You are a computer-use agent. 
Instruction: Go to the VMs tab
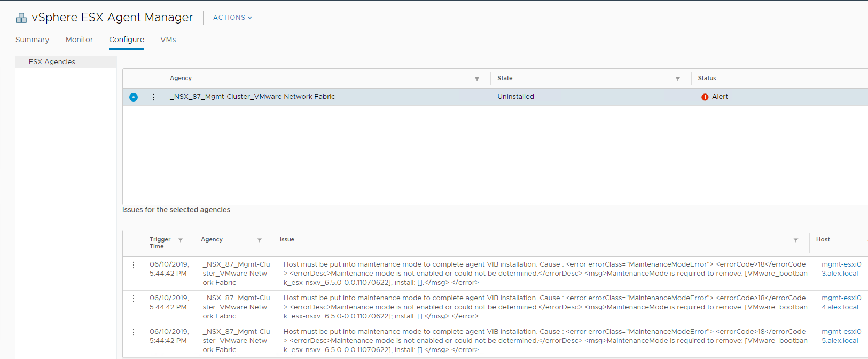click(168, 40)
